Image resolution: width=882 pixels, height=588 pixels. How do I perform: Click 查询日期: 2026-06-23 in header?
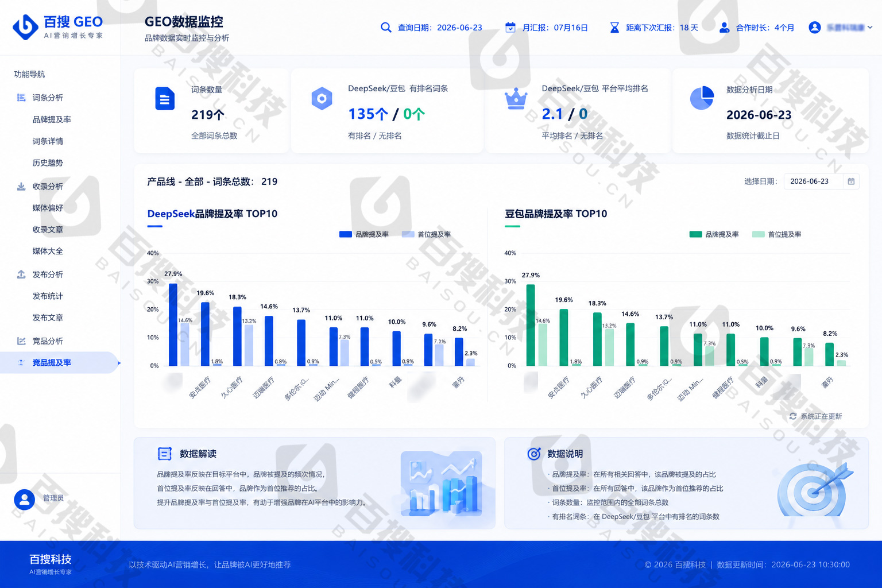(440, 28)
